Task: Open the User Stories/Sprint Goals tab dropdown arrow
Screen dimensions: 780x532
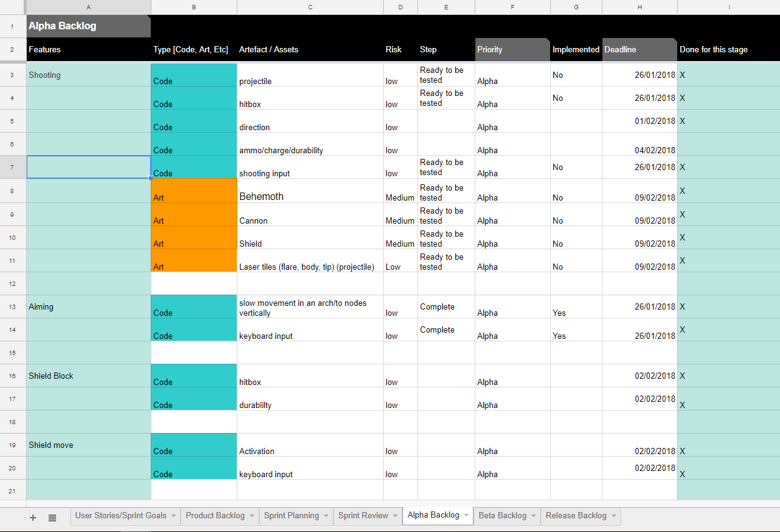Action: 173,516
